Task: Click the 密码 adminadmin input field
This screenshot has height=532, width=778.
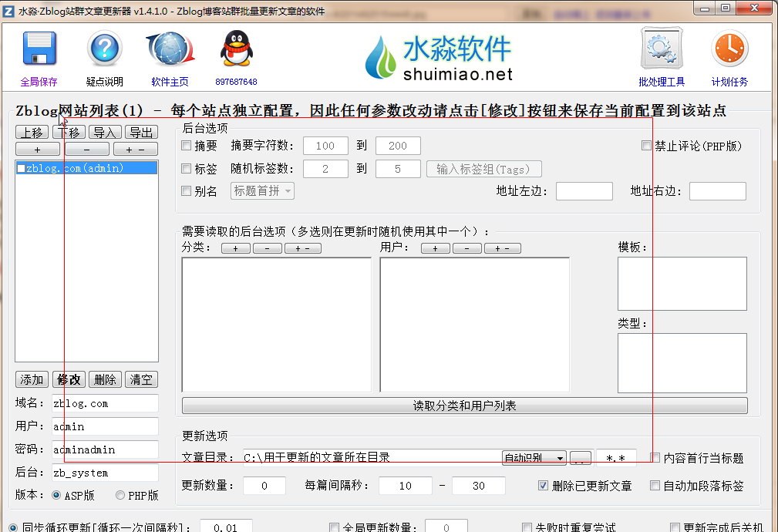Action: (105, 450)
